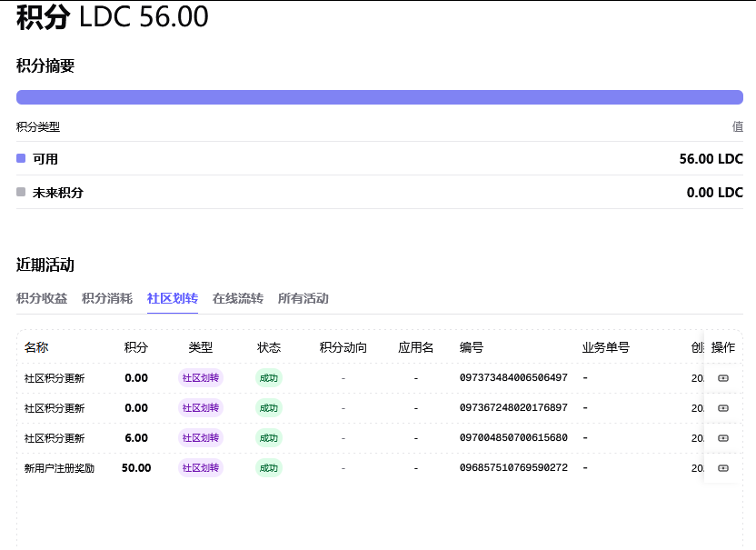
Task: Click the 积分摘要 heading
Action: [x=45, y=65]
